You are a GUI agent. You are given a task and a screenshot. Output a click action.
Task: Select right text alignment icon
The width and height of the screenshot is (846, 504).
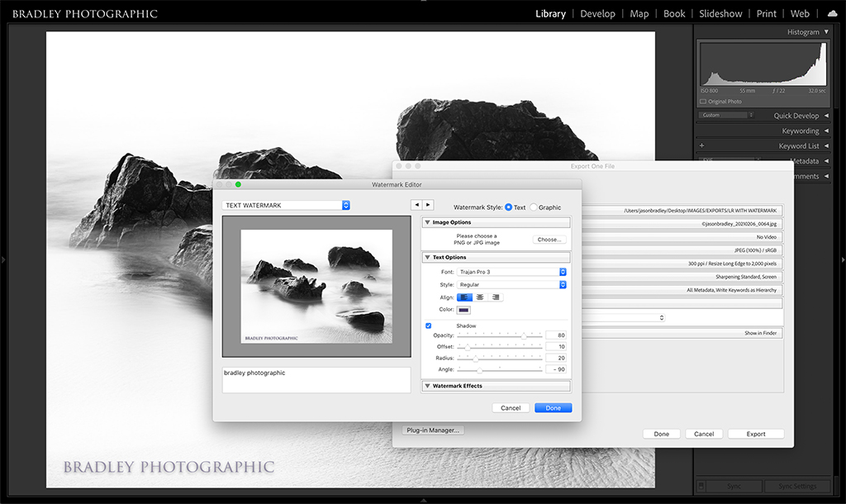pyautogui.click(x=496, y=297)
